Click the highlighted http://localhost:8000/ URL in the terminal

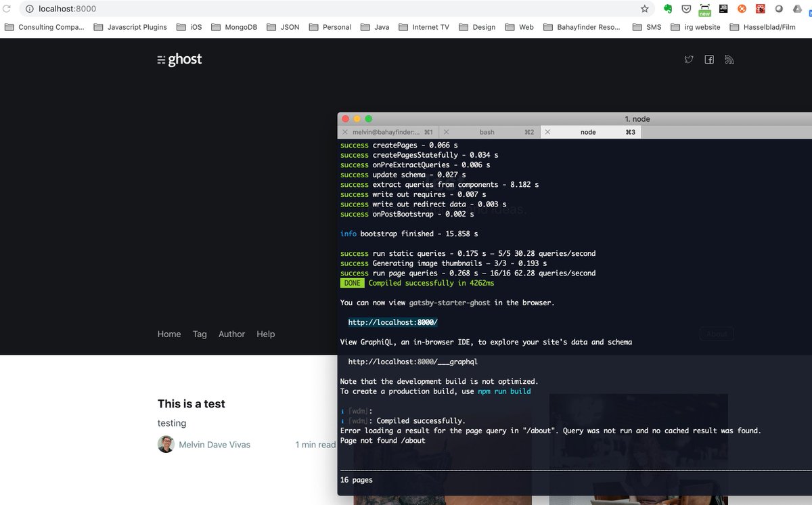(x=393, y=322)
